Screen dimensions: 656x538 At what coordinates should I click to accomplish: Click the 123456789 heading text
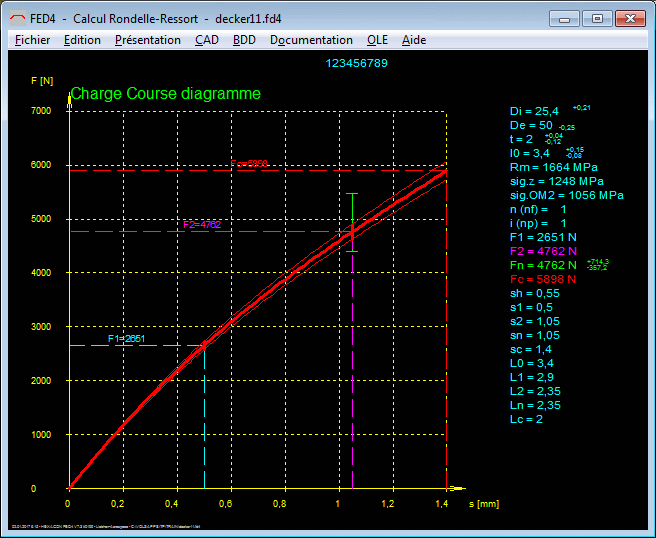tap(357, 63)
